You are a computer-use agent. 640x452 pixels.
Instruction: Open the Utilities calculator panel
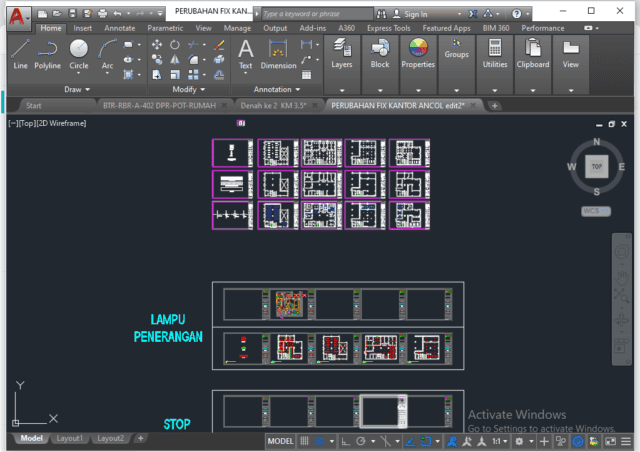495,53
